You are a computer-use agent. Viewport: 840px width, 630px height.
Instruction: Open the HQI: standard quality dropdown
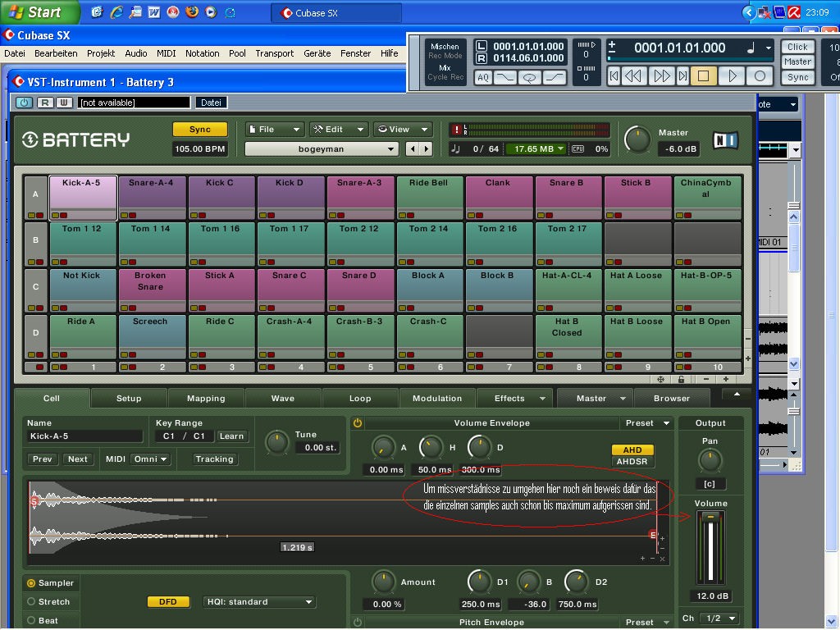click(259, 602)
